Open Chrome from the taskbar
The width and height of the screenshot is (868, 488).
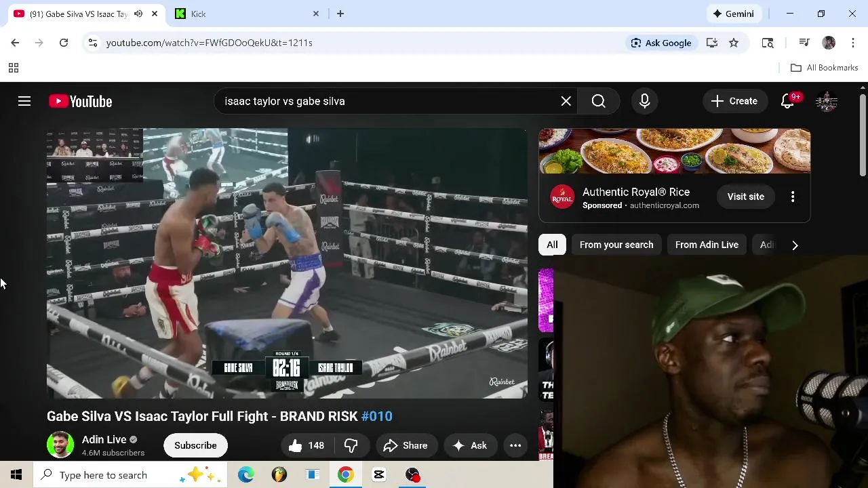[x=346, y=475]
